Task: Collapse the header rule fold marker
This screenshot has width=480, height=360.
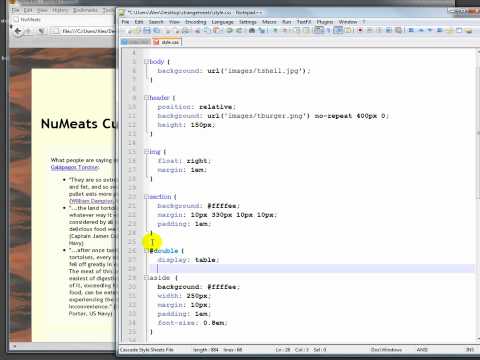Action: click(146, 98)
